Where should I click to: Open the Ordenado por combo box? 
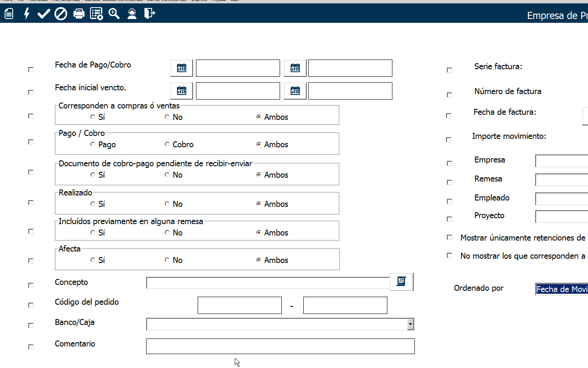pos(561,289)
